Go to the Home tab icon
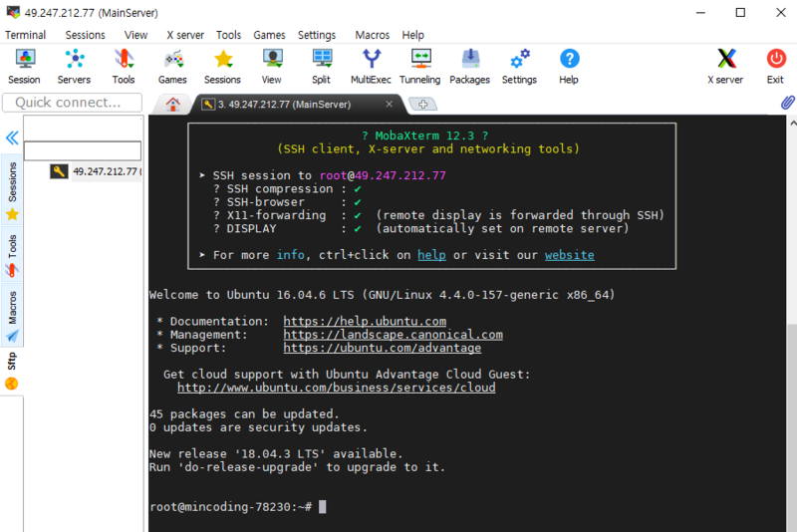 click(x=172, y=105)
